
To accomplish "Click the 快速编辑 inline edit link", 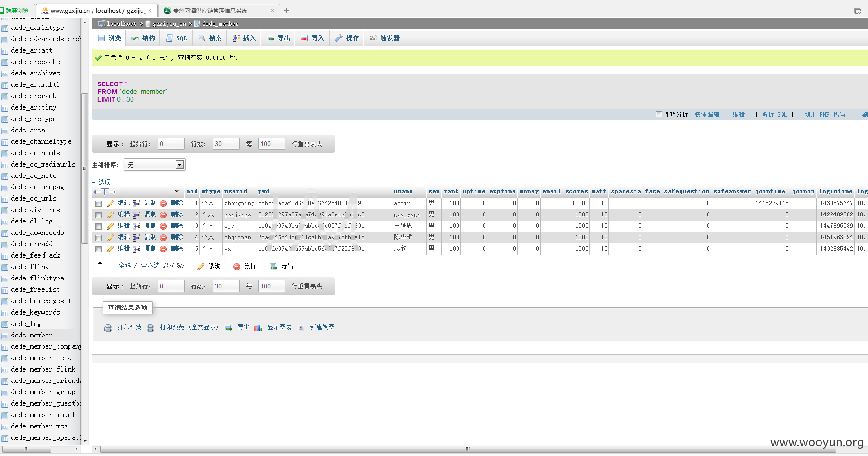I will point(708,114).
